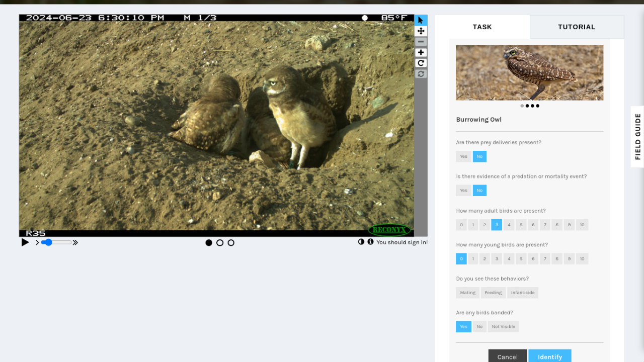The height and width of the screenshot is (362, 644).
Task: Set adult birds count to 0
Action: [461, 225]
